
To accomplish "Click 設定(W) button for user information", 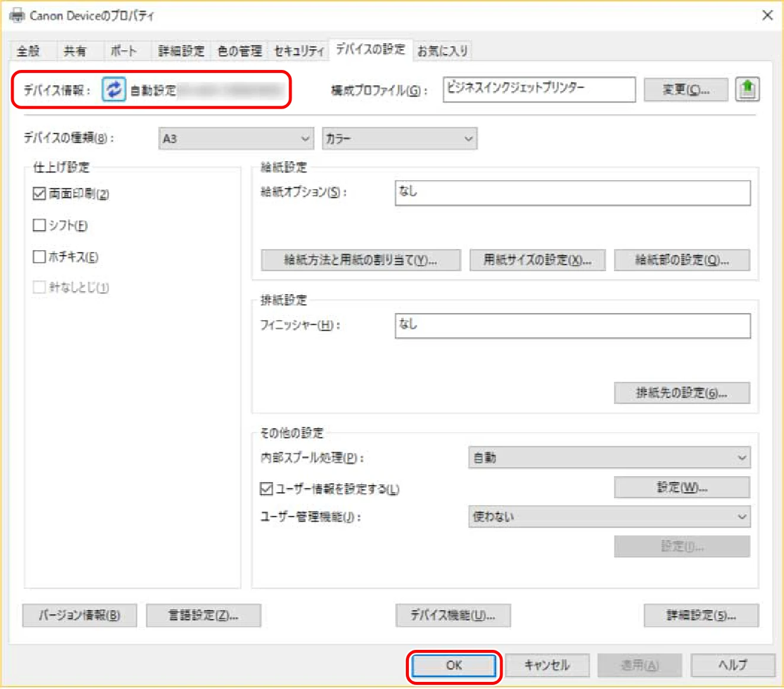I will [682, 487].
